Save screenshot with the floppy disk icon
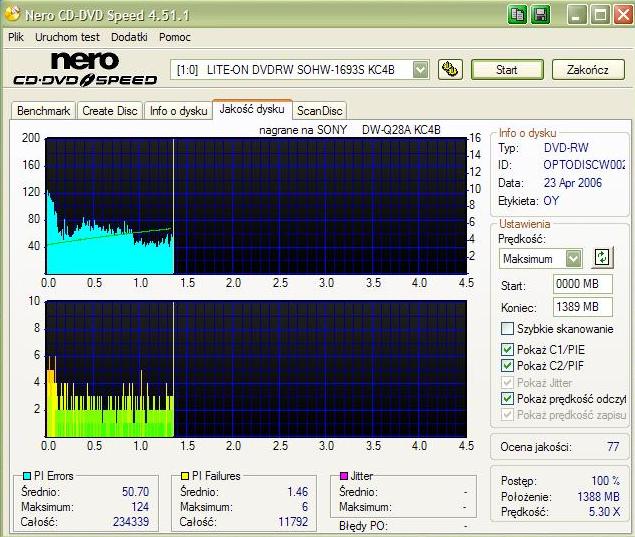 540,15
